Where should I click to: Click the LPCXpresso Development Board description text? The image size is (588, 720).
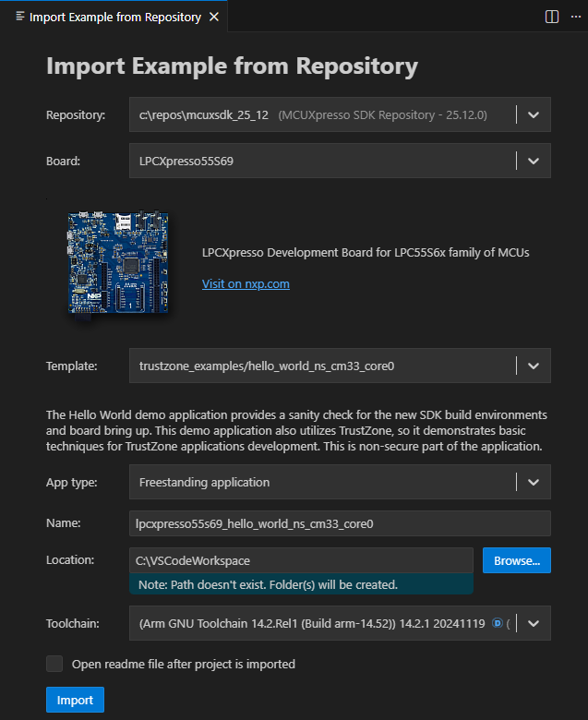coord(366,253)
